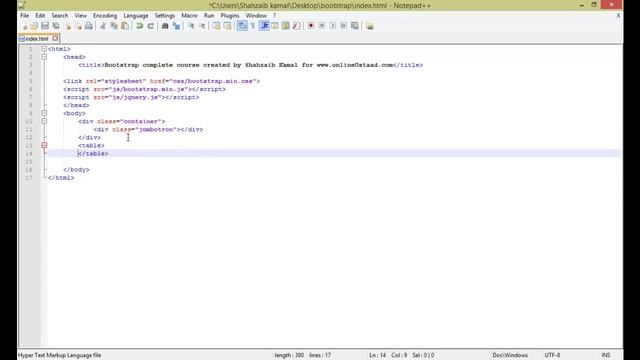The width and height of the screenshot is (640, 360).
Task: Print the document via the printer icon
Action: pos(89,26)
